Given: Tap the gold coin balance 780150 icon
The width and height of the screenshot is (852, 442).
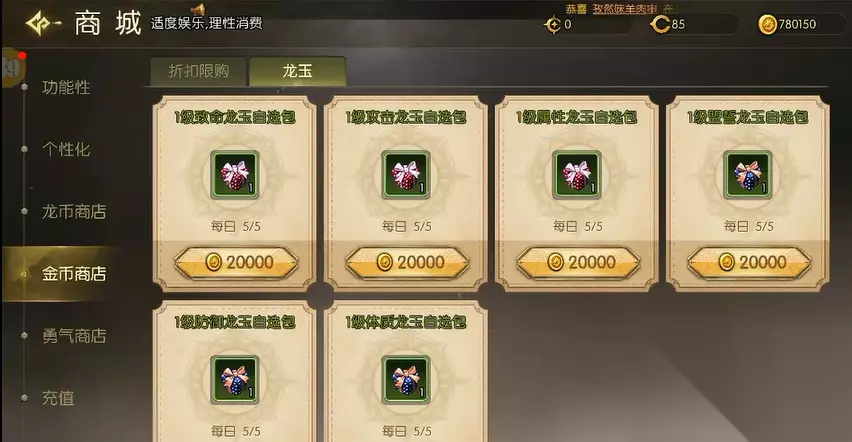Looking at the screenshot, I should point(767,24).
